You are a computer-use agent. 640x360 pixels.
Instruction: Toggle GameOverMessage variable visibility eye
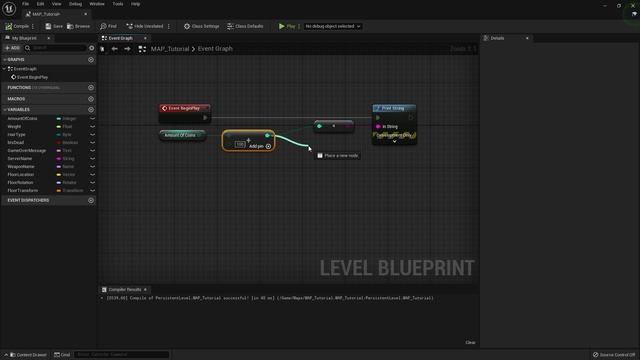click(92, 151)
